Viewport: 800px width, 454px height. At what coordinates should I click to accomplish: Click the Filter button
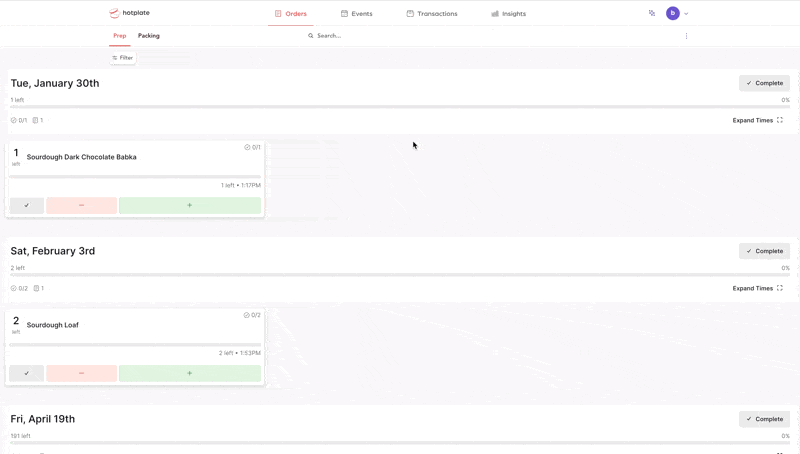(122, 58)
